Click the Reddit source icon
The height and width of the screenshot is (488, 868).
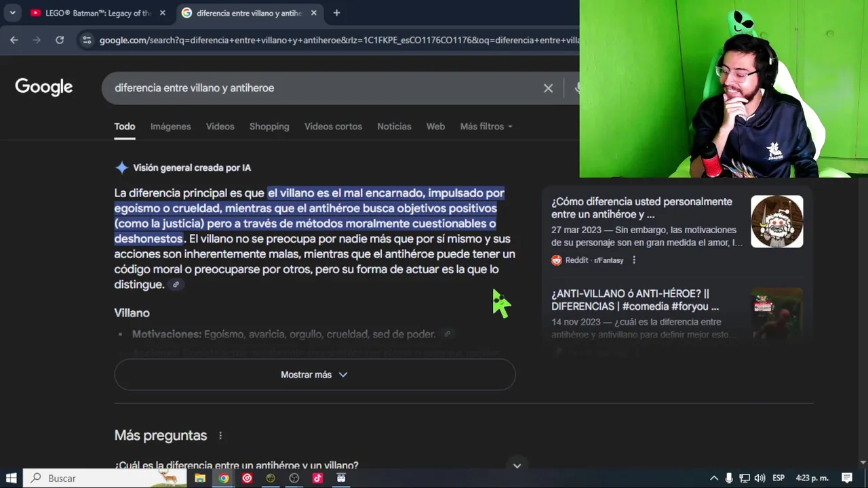tap(557, 260)
